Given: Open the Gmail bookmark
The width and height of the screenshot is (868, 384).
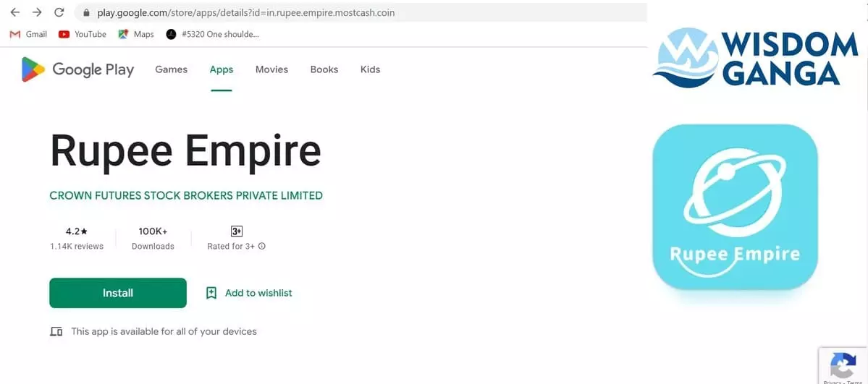Looking at the screenshot, I should pos(29,34).
